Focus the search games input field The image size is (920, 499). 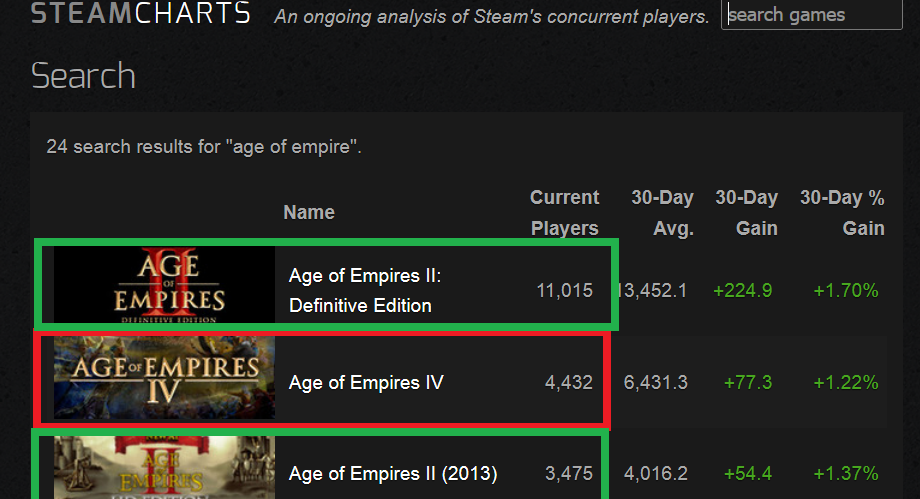coord(811,14)
